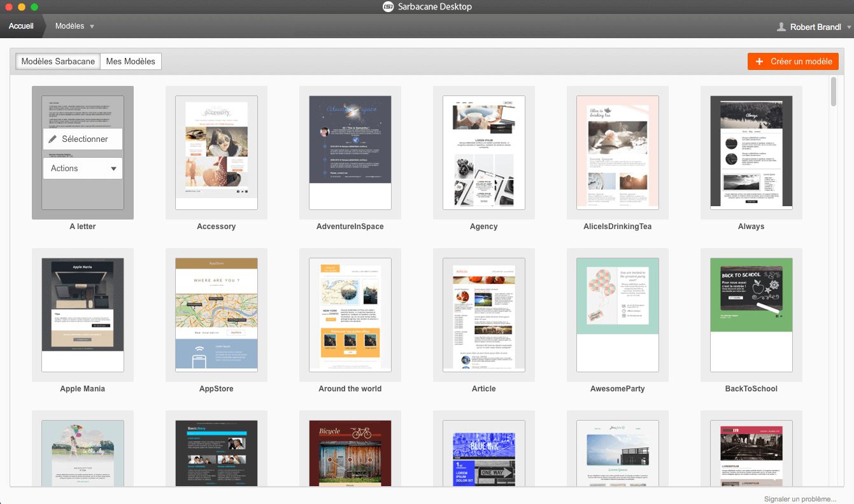
Task: Click Sélectionner on the A letter template
Action: (83, 139)
